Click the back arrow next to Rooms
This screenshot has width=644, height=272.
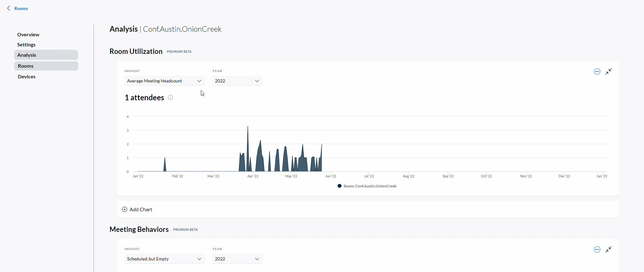click(9, 8)
